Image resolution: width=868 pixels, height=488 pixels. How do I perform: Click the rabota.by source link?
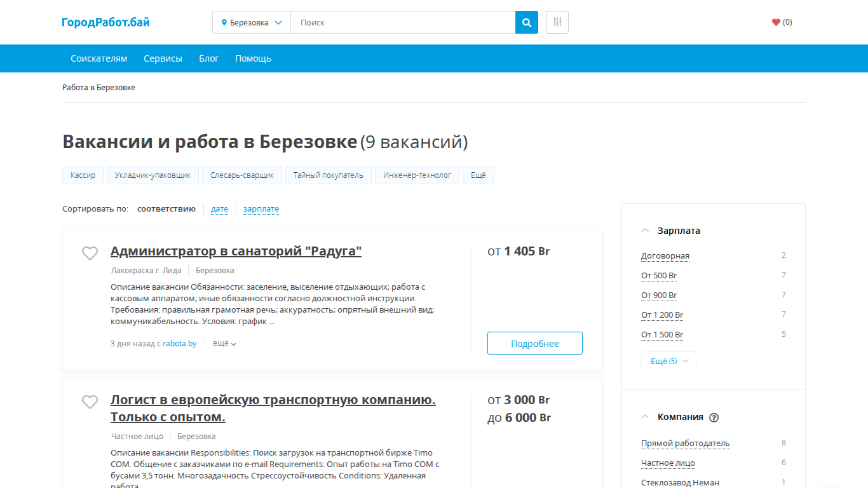[180, 344]
